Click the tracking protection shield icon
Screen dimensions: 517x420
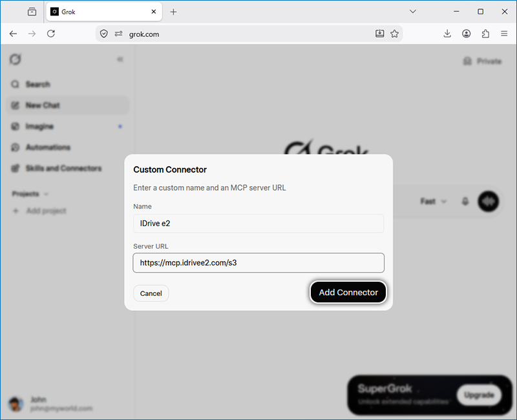(104, 34)
